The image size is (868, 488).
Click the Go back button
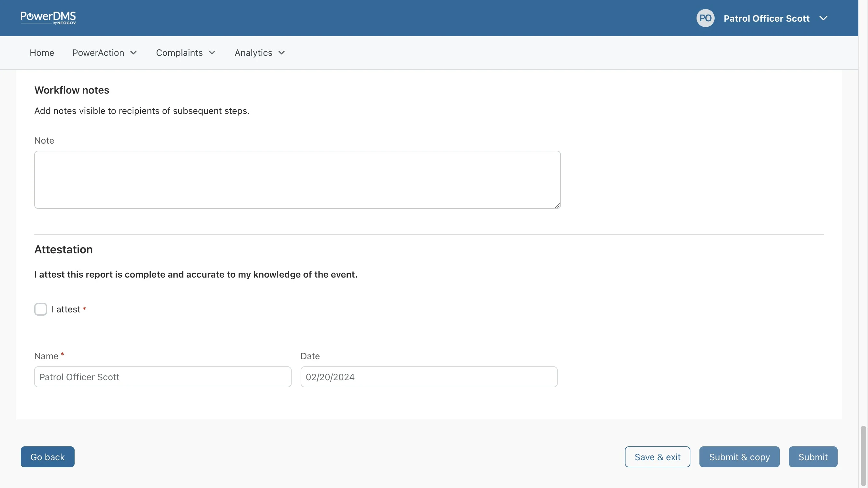pyautogui.click(x=47, y=457)
